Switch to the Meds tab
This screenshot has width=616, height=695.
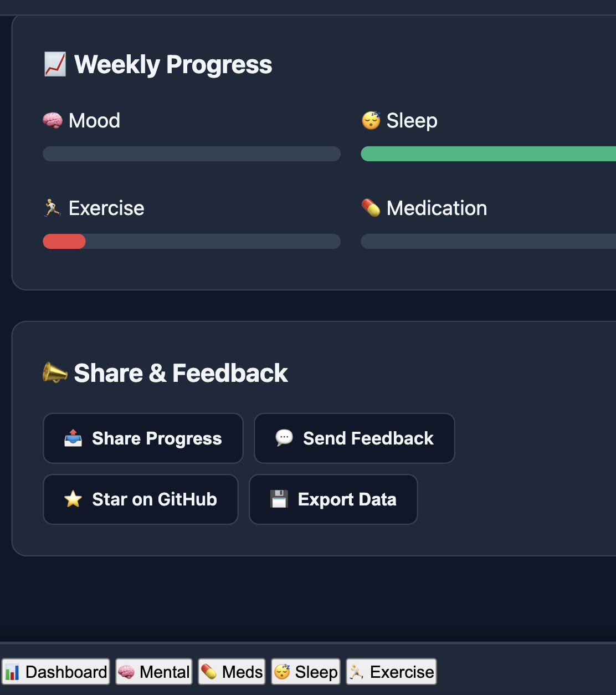pos(231,672)
